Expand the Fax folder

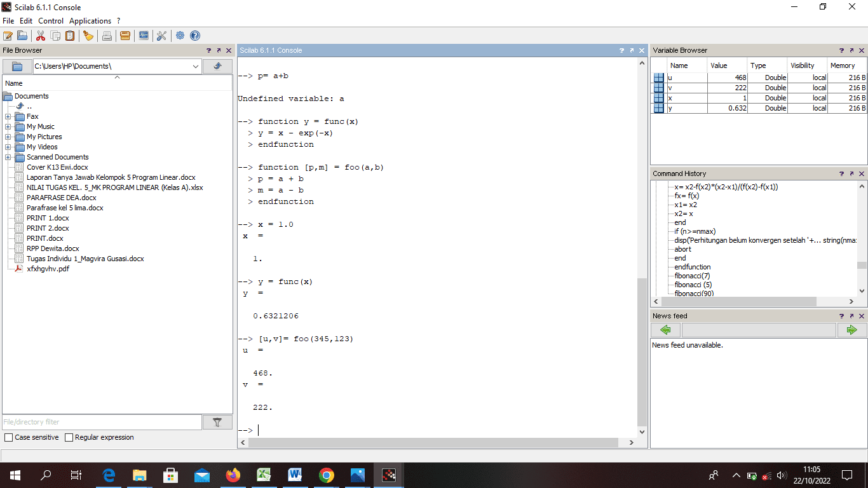click(x=8, y=116)
